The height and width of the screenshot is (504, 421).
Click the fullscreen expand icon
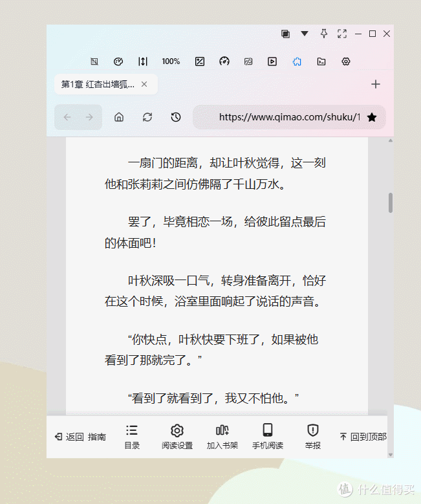[342, 34]
